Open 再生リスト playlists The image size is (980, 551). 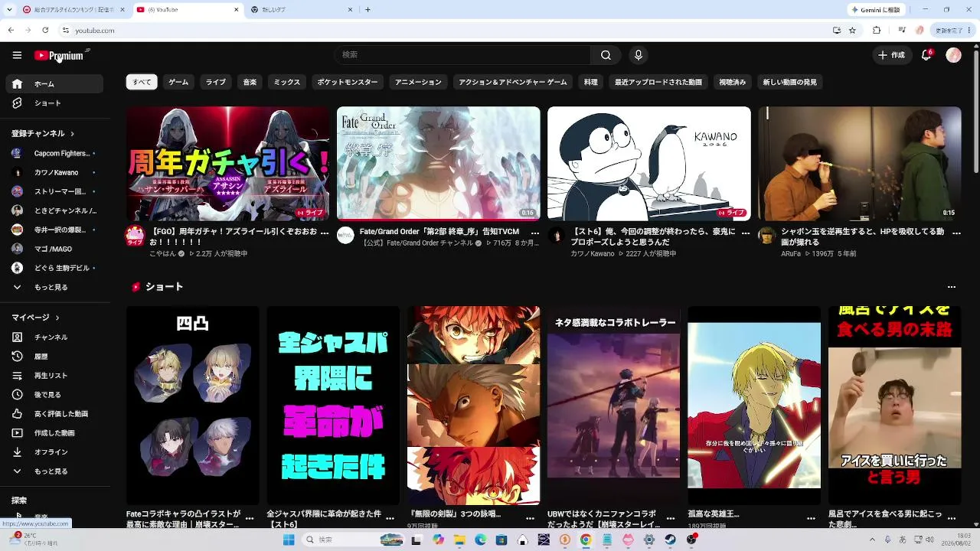pyautogui.click(x=54, y=376)
